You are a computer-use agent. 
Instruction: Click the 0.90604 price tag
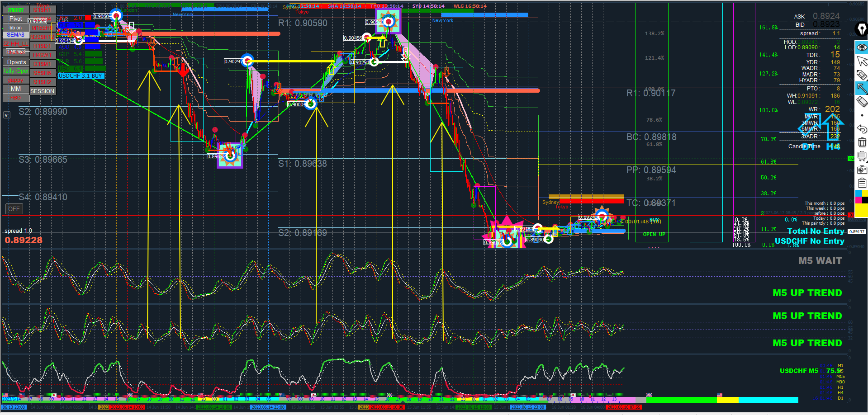pos(102,16)
